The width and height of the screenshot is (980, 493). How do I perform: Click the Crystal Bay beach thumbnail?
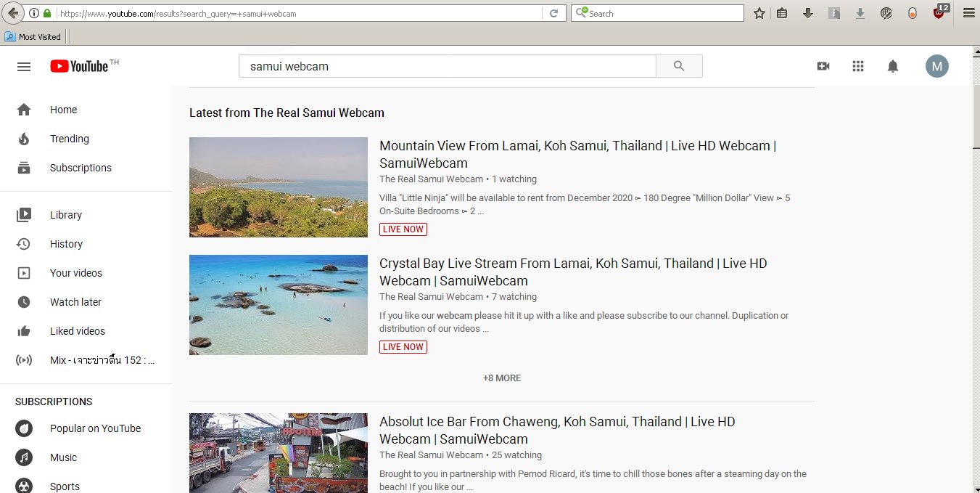pos(279,305)
